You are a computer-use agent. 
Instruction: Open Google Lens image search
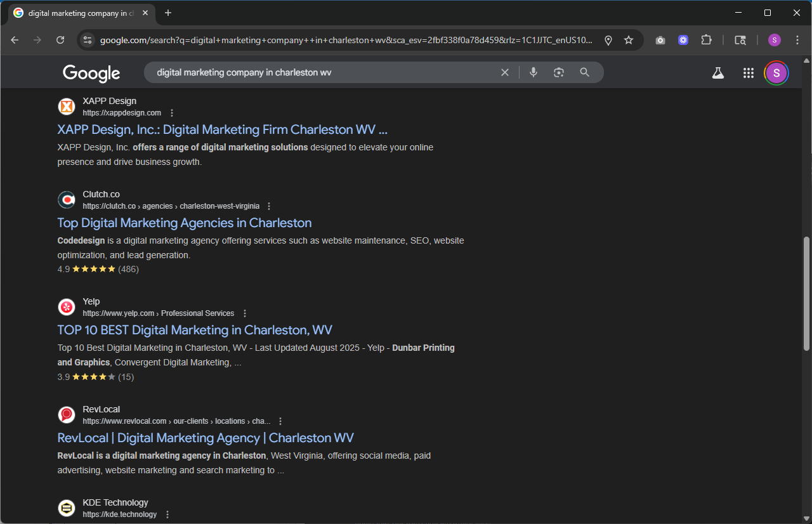coord(558,72)
